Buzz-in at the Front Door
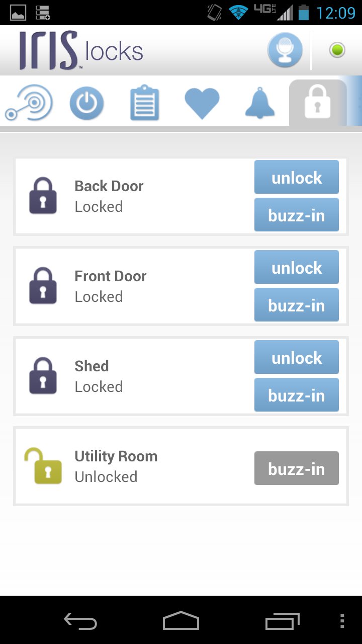Screen dimensions: 362x644 (x=297, y=305)
